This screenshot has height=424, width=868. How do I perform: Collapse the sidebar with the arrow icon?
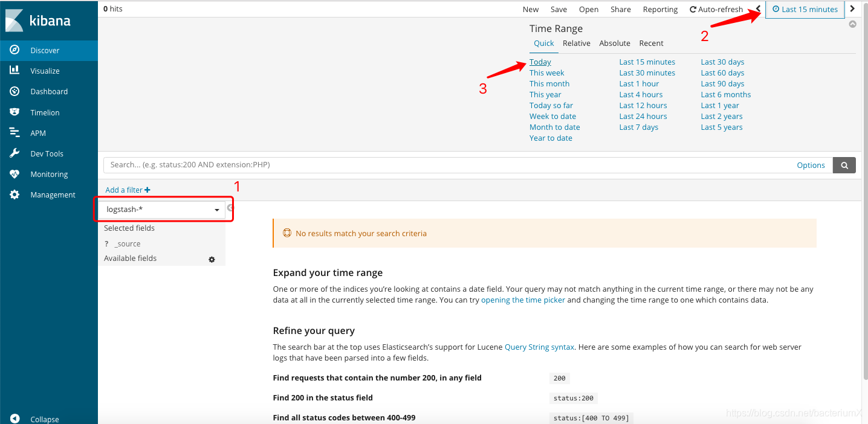click(x=15, y=419)
